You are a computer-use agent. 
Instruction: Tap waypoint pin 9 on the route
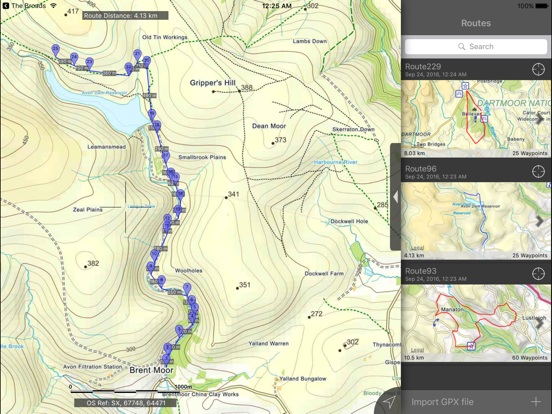tap(151, 268)
